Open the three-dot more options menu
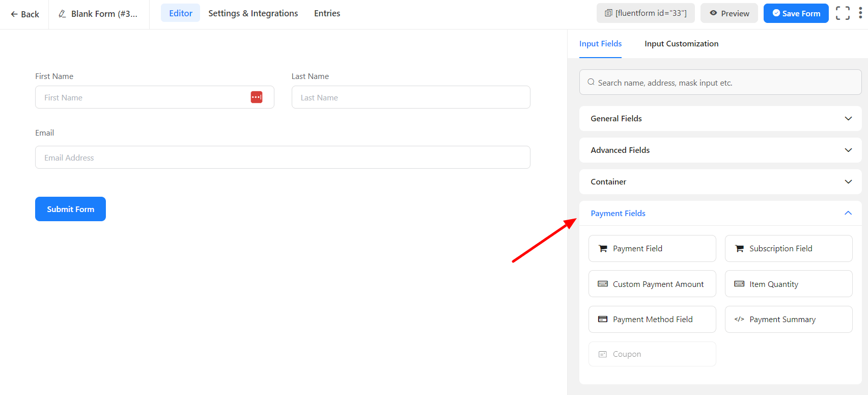This screenshot has height=395, width=868. 860,13
